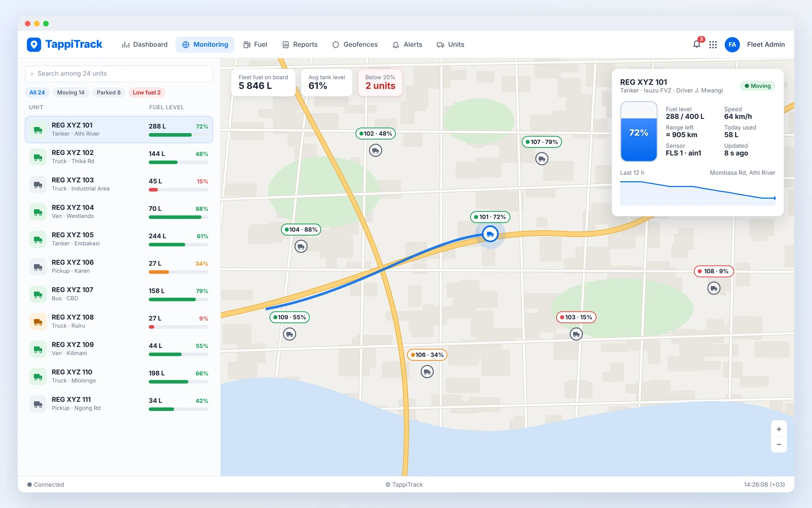812x508 pixels.
Task: Click the 72% tank level gauge
Action: pyautogui.click(x=639, y=132)
